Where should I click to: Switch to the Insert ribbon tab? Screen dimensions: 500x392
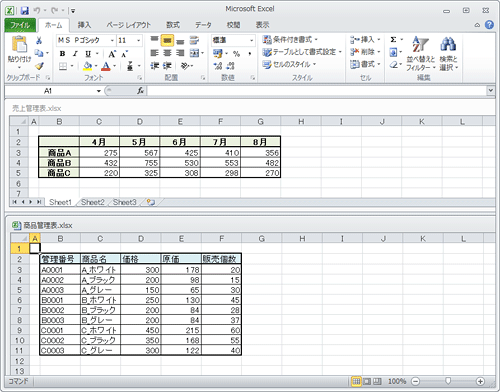[84, 25]
